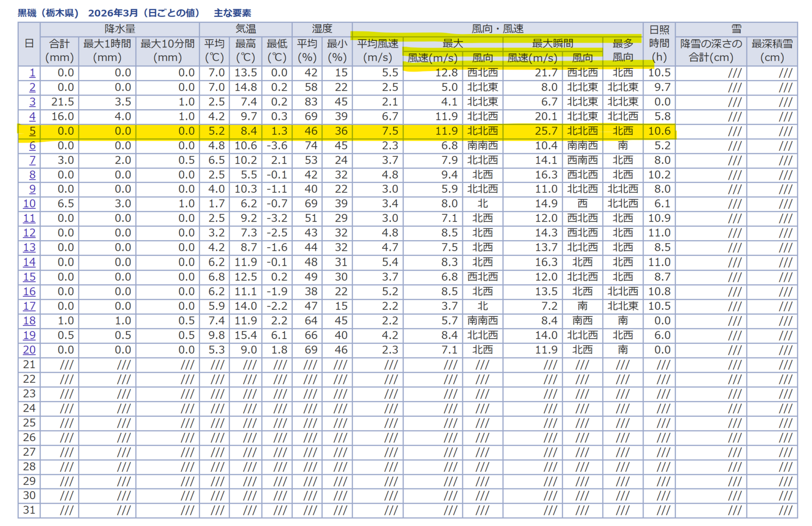Select the day 15 link
The width and height of the screenshot is (812, 526).
pos(29,277)
